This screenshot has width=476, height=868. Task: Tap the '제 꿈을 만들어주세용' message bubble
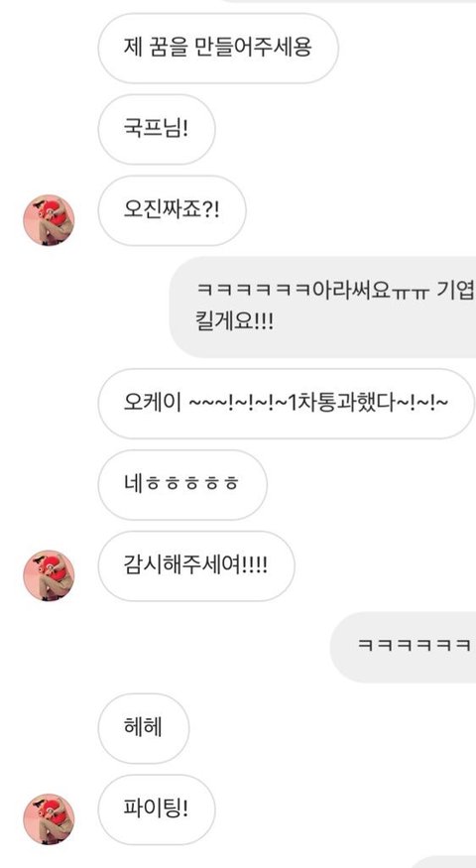click(218, 49)
